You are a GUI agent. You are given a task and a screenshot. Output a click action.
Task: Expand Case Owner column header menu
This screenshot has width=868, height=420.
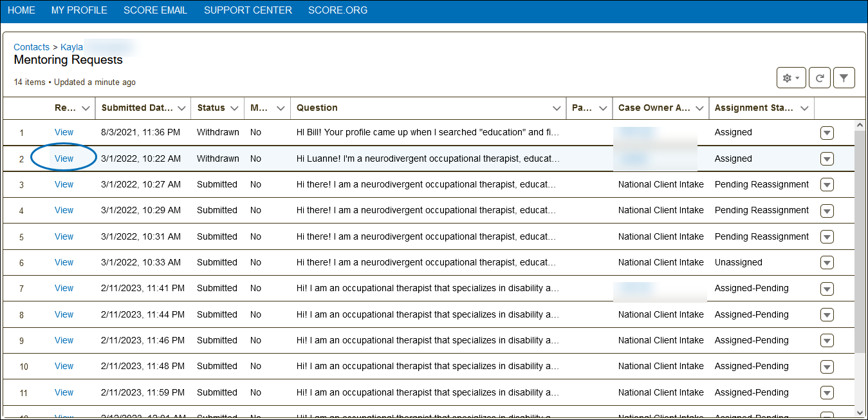click(x=699, y=108)
